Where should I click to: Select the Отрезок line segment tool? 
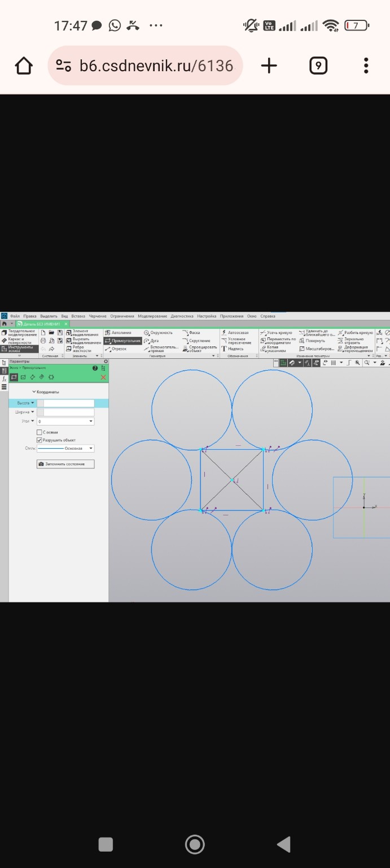click(119, 349)
